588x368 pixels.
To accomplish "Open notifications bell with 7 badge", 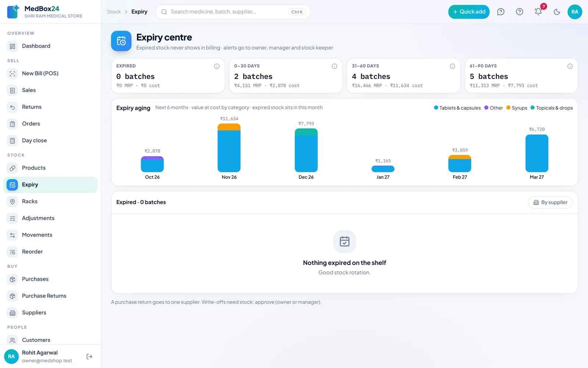I will [538, 12].
